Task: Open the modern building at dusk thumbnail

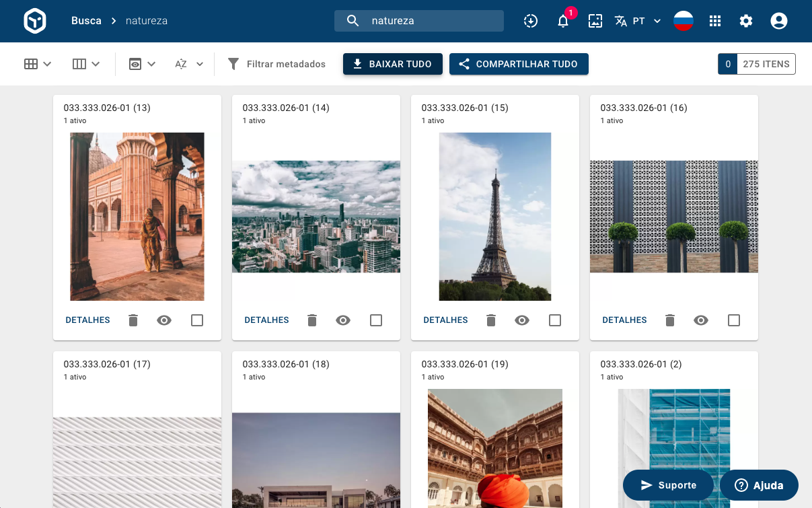Action: [316, 460]
